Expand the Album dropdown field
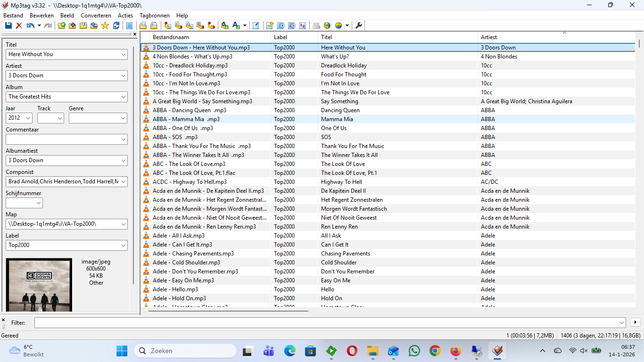The height and width of the screenshot is (362, 644). coord(124,97)
